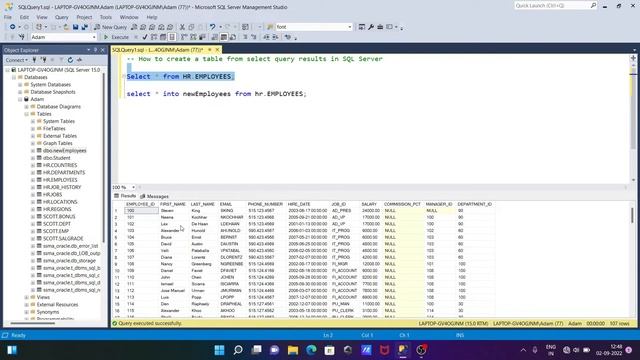
Task: Switch to the Messages tab
Action: 155,196
